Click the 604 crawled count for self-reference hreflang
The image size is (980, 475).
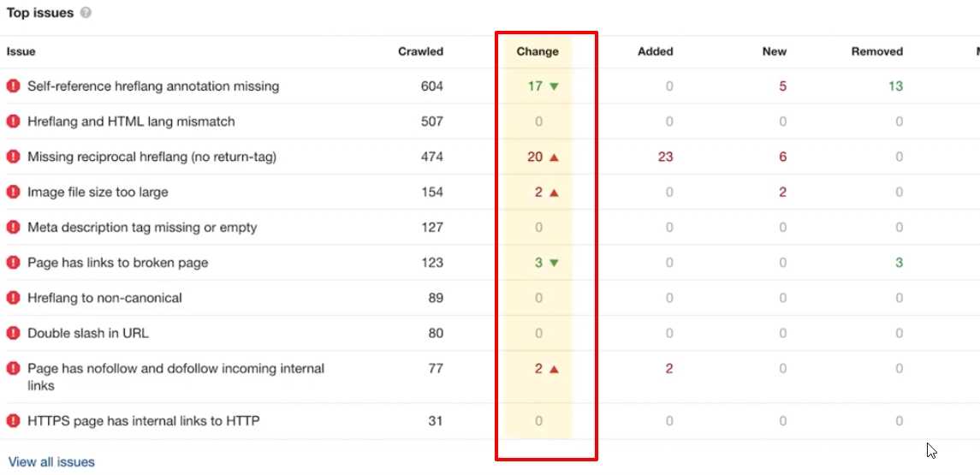(x=431, y=86)
